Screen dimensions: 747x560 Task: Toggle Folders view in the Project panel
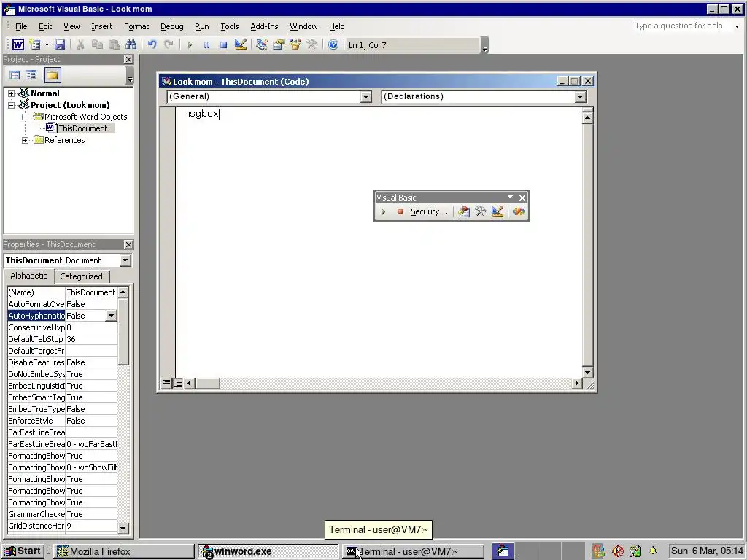click(53, 75)
